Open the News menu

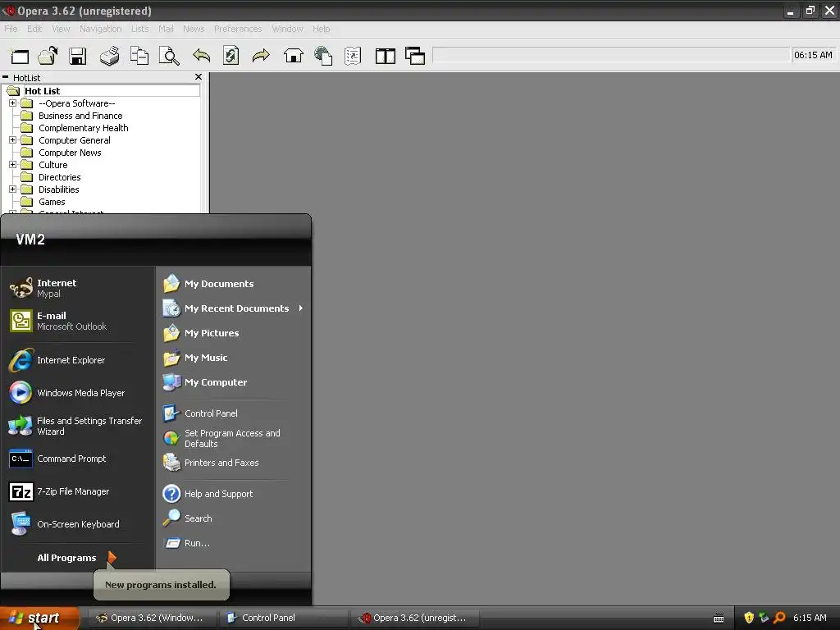click(x=194, y=29)
